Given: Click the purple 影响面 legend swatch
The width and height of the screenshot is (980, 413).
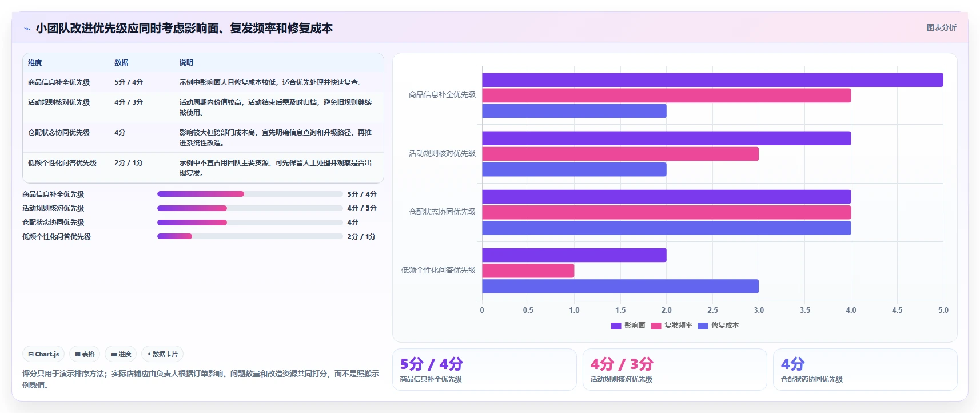Looking at the screenshot, I should (x=616, y=326).
